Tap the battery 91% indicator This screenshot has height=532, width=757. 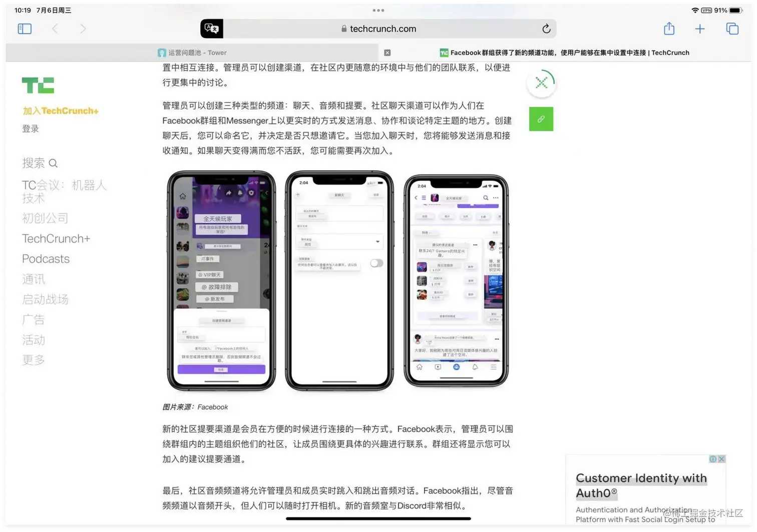pos(728,11)
